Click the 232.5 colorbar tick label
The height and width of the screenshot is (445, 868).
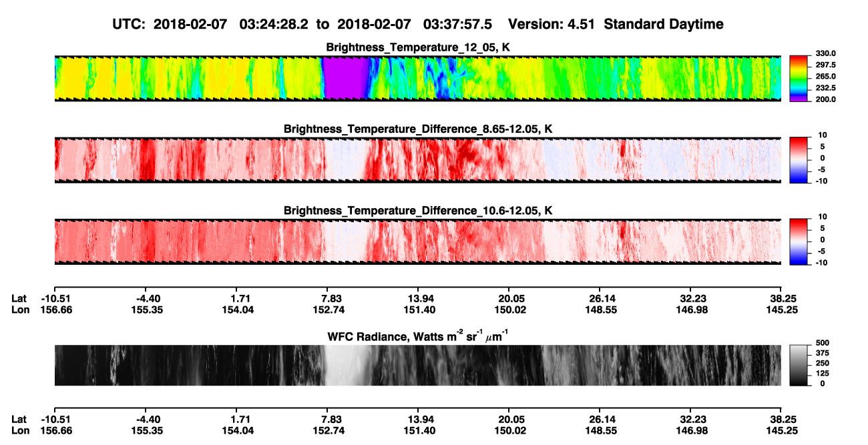point(824,88)
